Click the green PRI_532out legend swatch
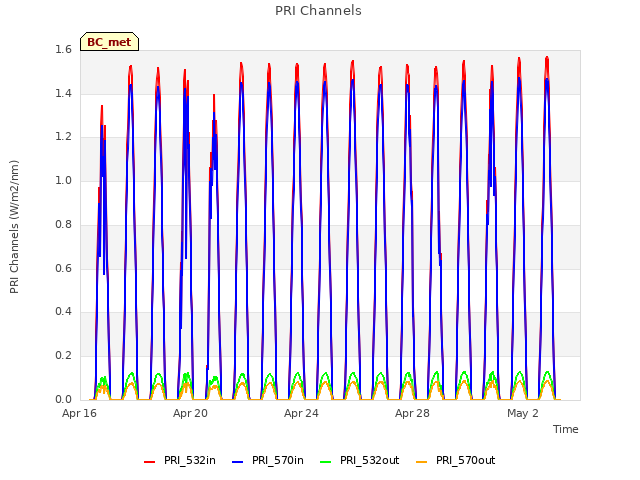This screenshot has width=640, height=480. pos(326,462)
